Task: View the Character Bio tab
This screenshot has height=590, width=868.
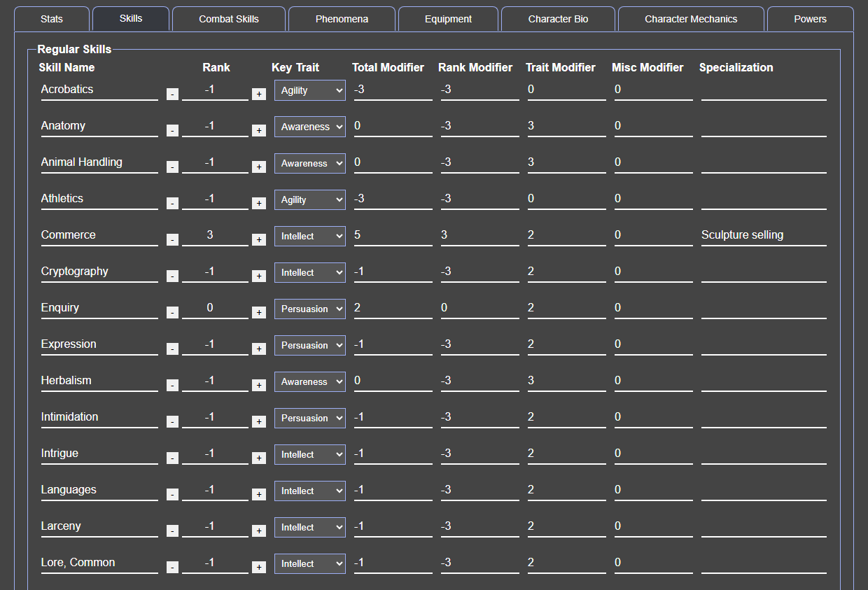Action: [558, 19]
